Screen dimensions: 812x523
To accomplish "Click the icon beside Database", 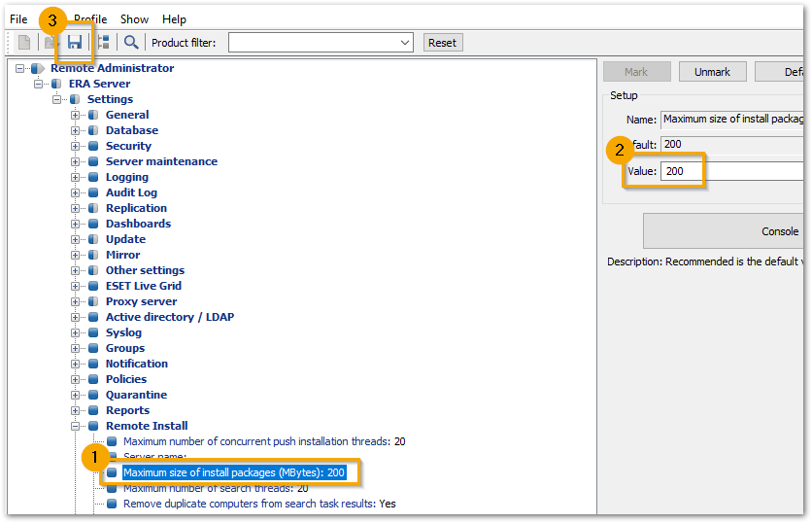I will 94,130.
